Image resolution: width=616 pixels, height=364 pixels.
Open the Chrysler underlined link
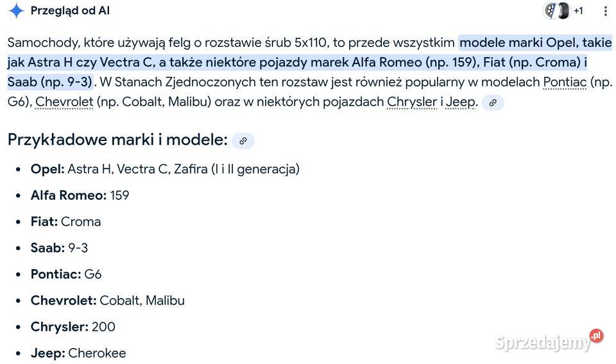tap(412, 102)
